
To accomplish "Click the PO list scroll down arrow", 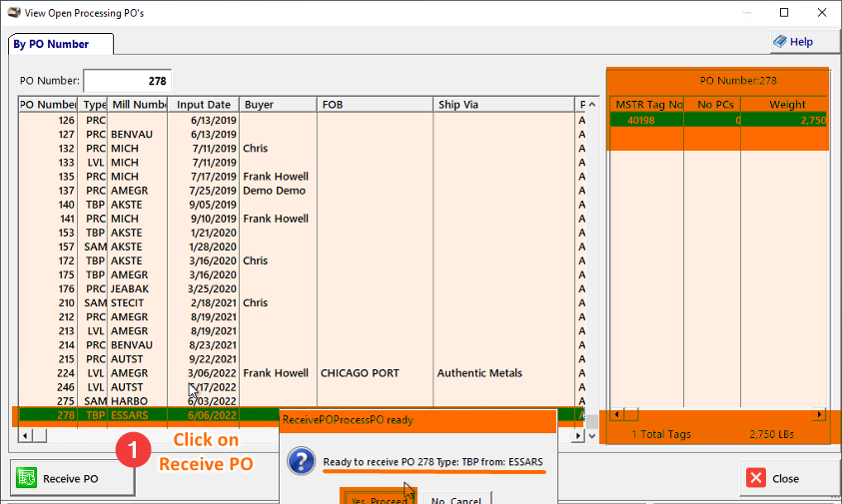I will pyautogui.click(x=591, y=436).
